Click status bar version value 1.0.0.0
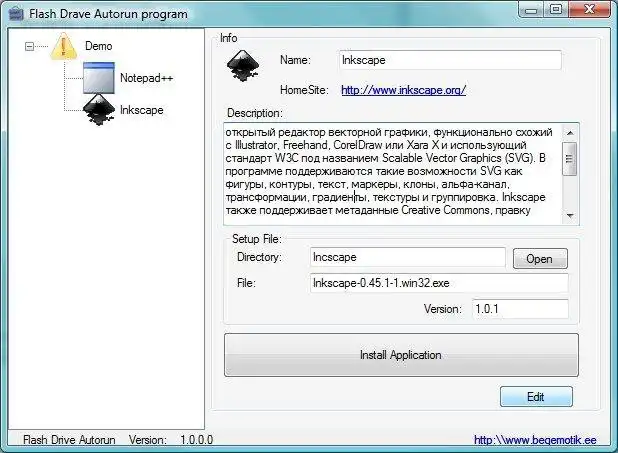 tap(197, 440)
